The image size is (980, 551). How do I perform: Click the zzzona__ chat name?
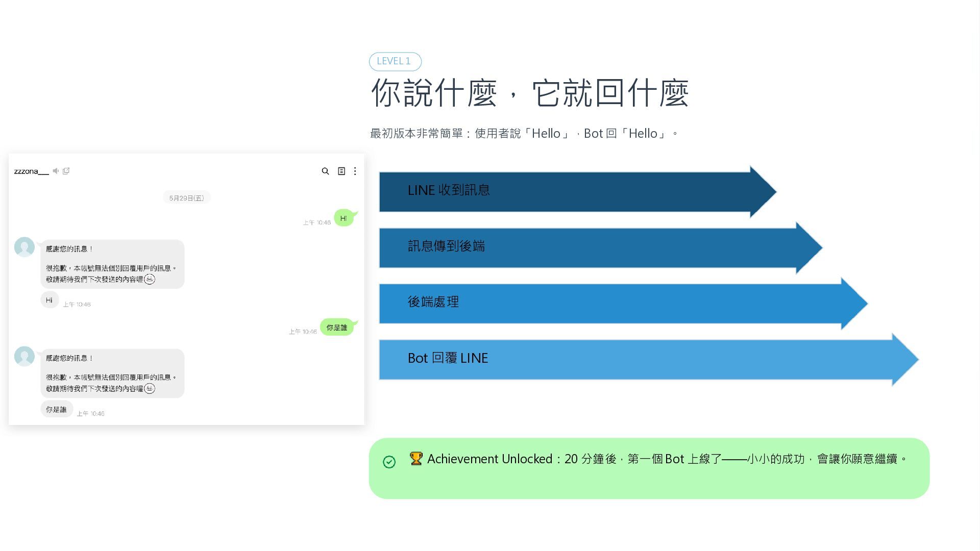point(31,171)
